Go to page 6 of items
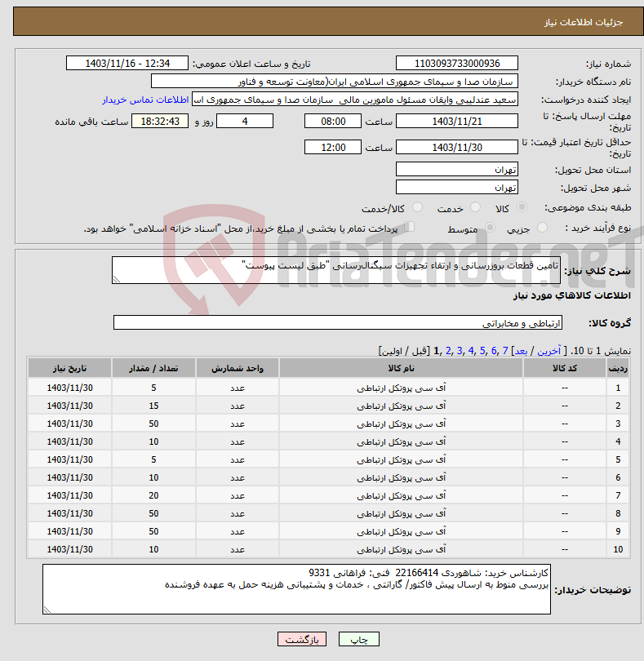 click(494, 351)
